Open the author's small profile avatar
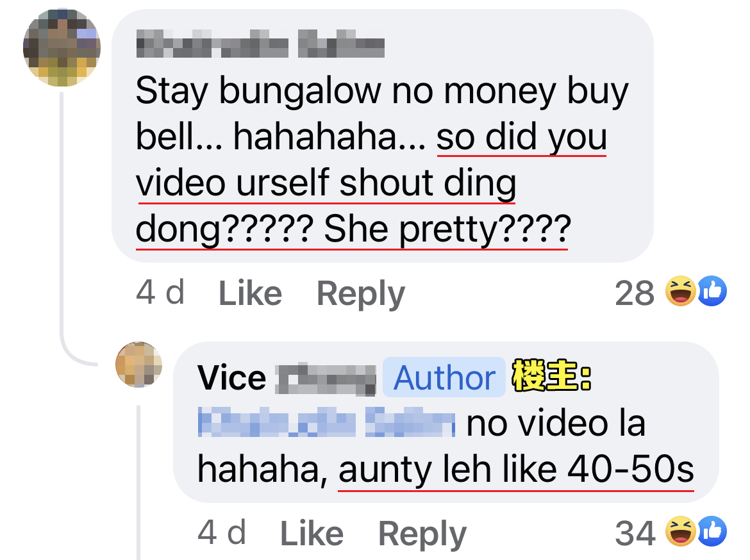This screenshot has width=750, height=560. [x=138, y=364]
